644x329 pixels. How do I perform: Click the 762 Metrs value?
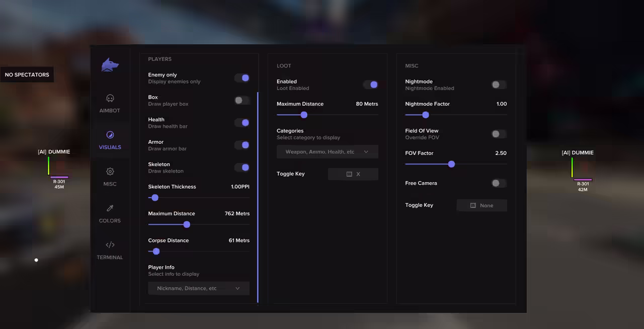click(x=237, y=213)
